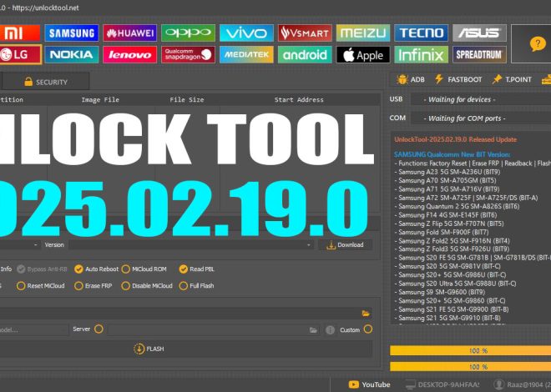Viewport: 551px width, 392px height.
Task: Open the COM ports dropdown
Action: (481, 118)
